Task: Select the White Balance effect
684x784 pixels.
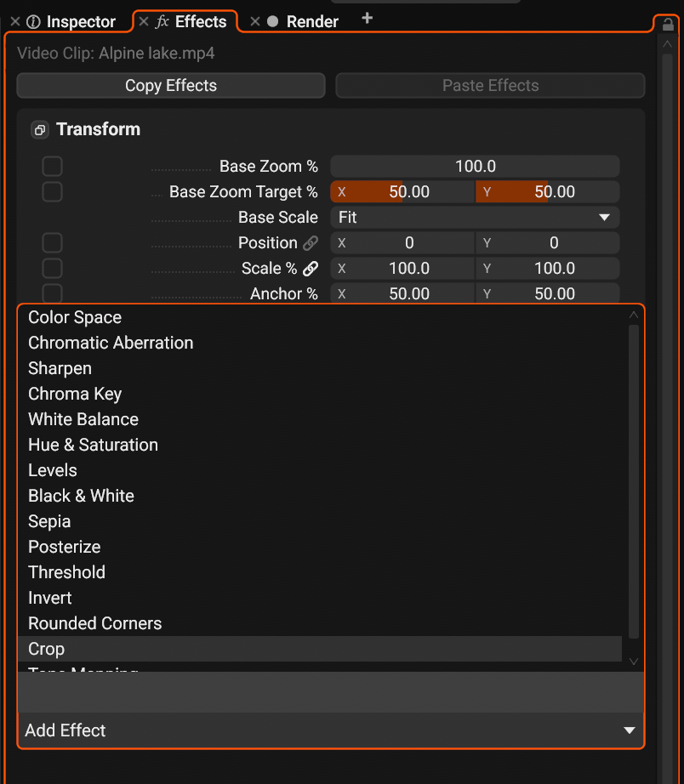Action: [x=320, y=419]
